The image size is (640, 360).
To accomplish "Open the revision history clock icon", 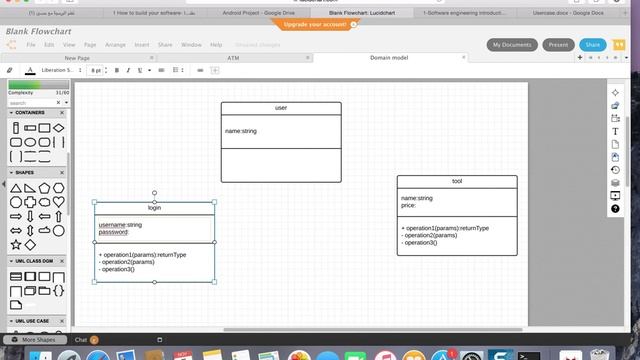I will pyautogui.click(x=615, y=170).
